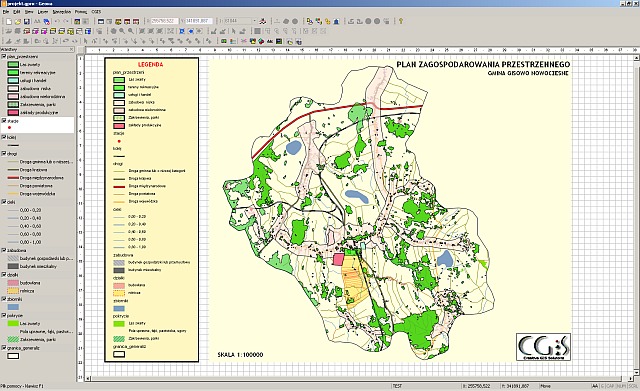Select 'Droga międzynarodowa' in layers panel
Screen dimensions: 640x391
point(41,178)
